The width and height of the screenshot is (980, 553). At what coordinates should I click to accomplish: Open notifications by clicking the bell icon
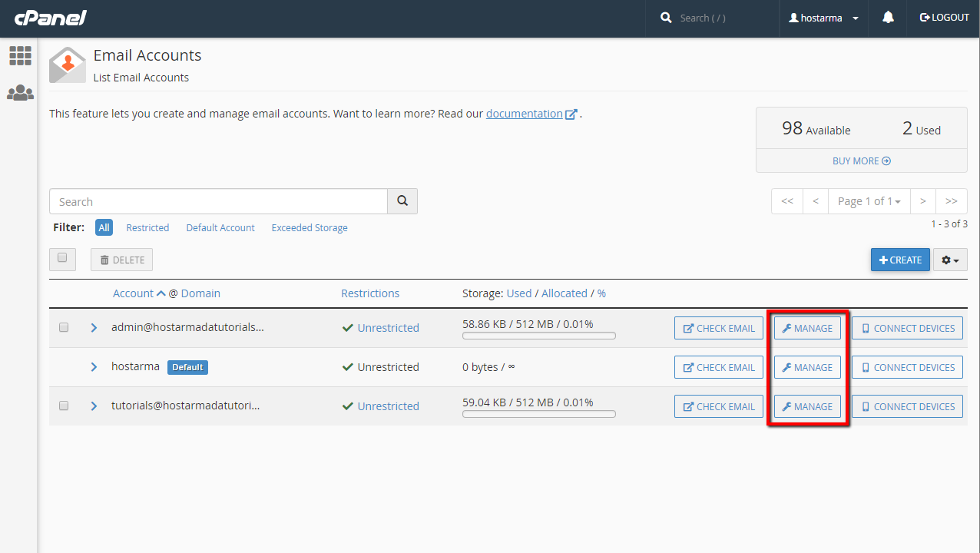point(888,17)
